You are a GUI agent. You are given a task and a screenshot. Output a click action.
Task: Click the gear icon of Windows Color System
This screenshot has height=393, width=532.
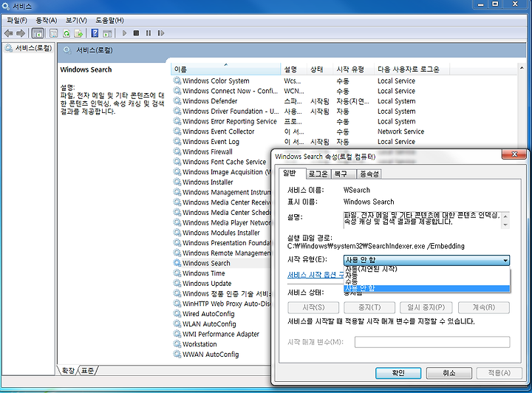click(177, 81)
